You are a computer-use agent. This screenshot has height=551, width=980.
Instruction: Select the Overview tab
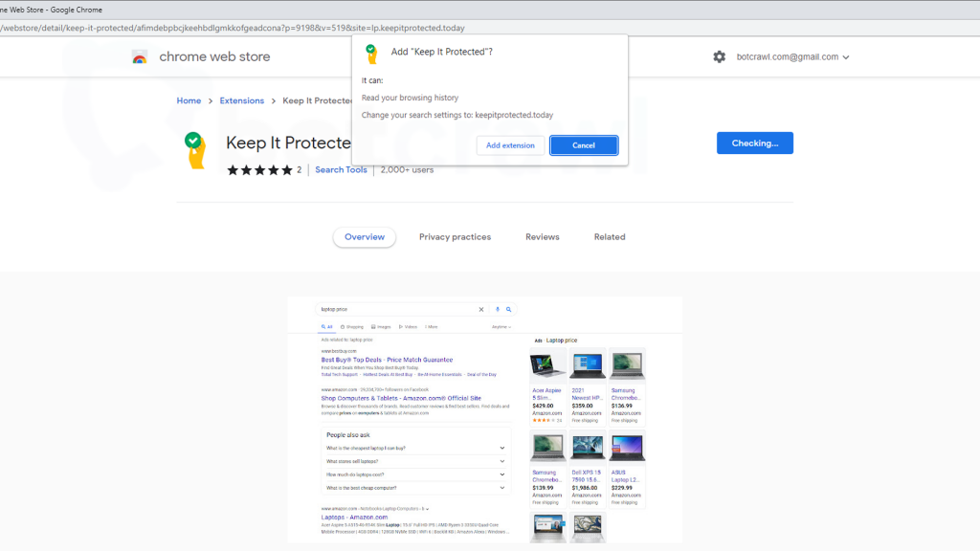(x=364, y=237)
